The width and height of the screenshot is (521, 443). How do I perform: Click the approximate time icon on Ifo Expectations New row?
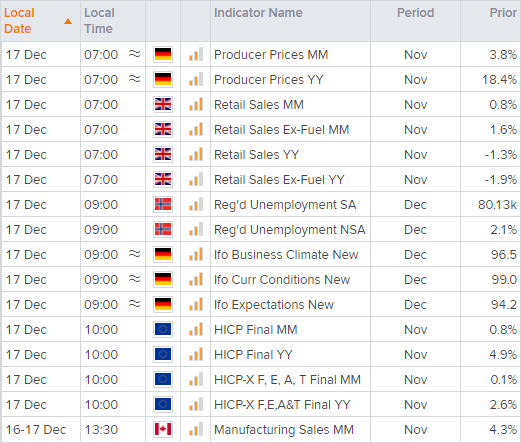pos(135,304)
